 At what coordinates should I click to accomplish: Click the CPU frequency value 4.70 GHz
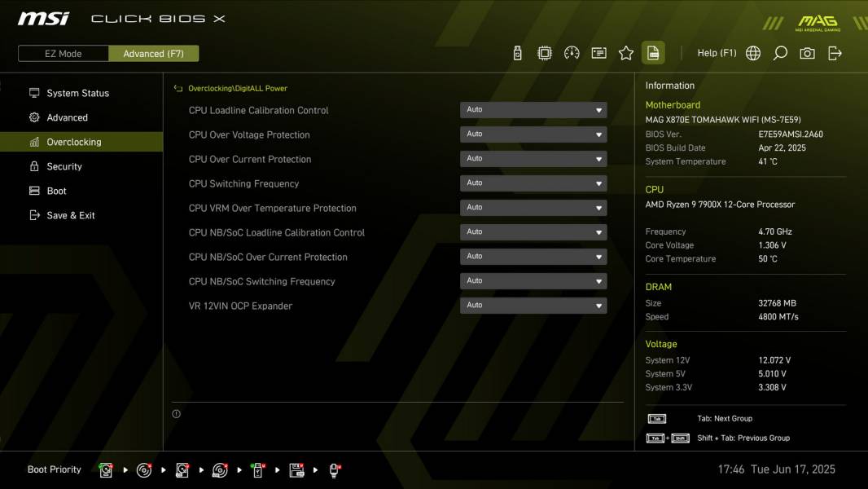(775, 231)
